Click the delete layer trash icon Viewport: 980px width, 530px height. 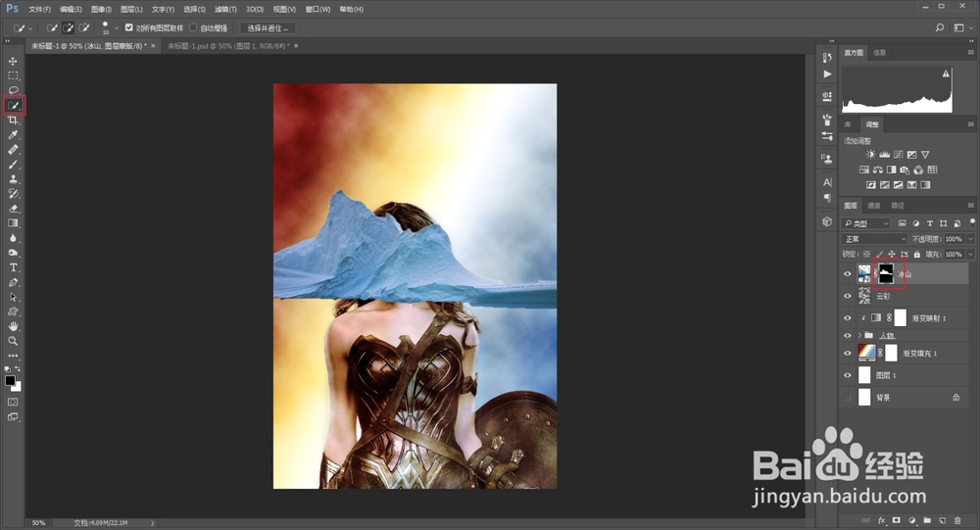957,520
